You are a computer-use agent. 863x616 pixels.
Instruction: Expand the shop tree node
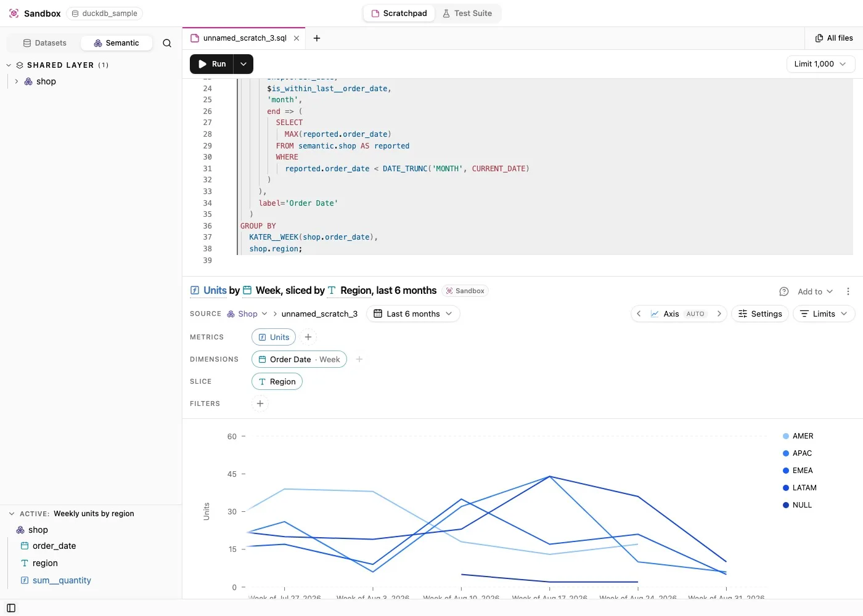point(16,81)
